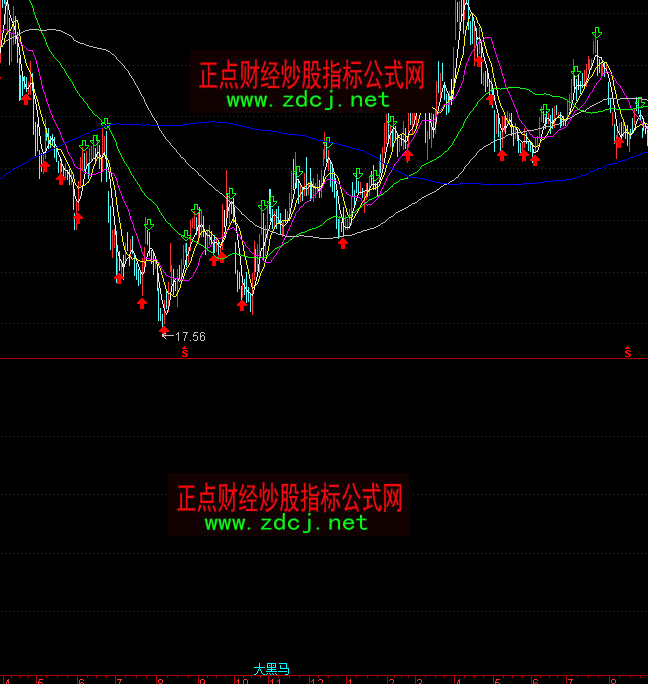648x684 pixels.
Task: Select the month 12 tick on the time axis
Action: [x=317, y=679]
